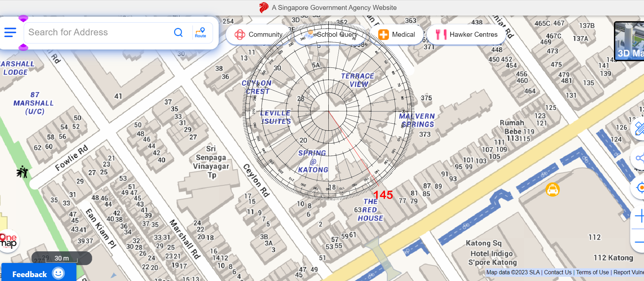Toggle the Community layer chip
The height and width of the screenshot is (281, 644).
coord(258,35)
